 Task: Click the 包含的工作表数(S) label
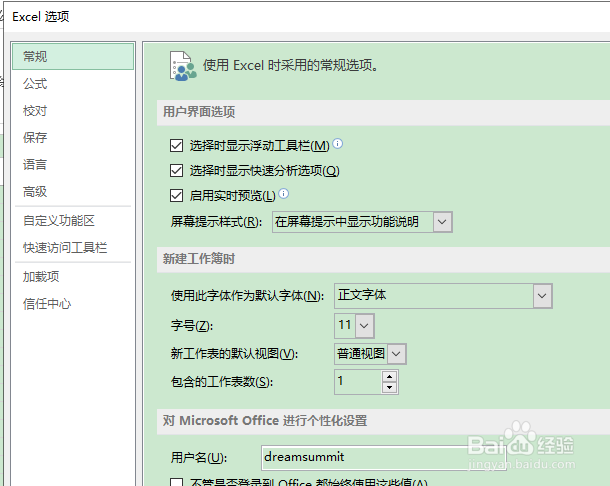[x=222, y=382]
